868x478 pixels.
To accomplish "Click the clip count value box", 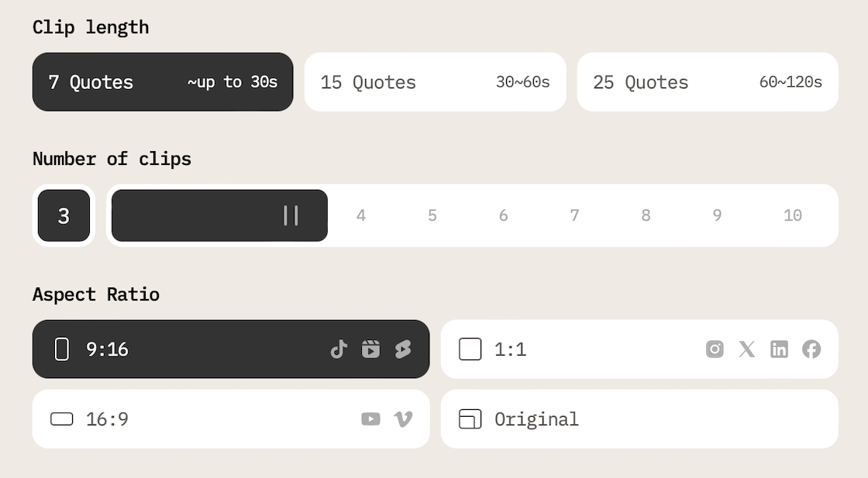I will (64, 215).
